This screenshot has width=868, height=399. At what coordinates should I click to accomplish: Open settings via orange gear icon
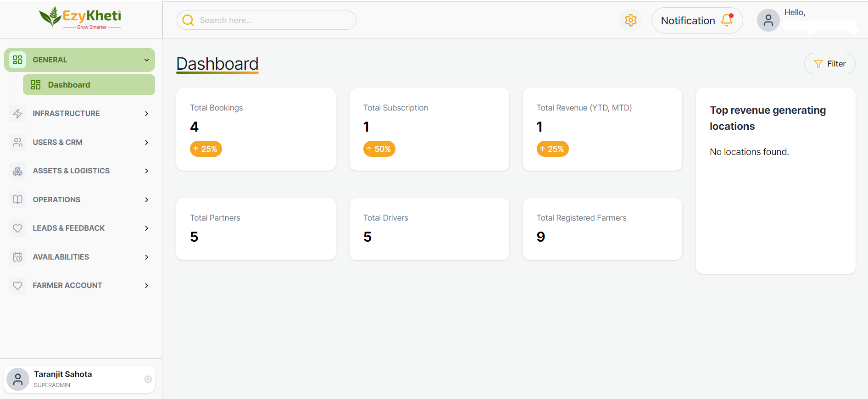pyautogui.click(x=631, y=20)
